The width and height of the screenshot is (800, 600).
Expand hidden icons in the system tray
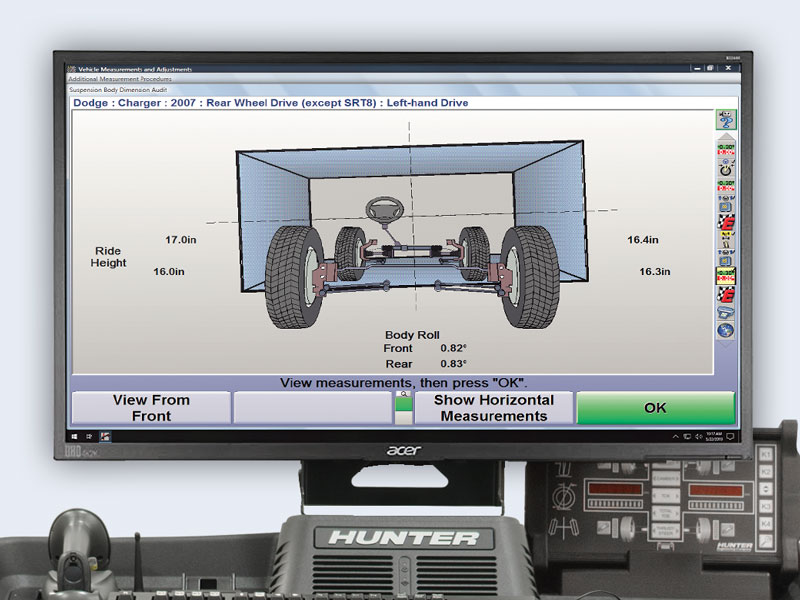[676, 436]
